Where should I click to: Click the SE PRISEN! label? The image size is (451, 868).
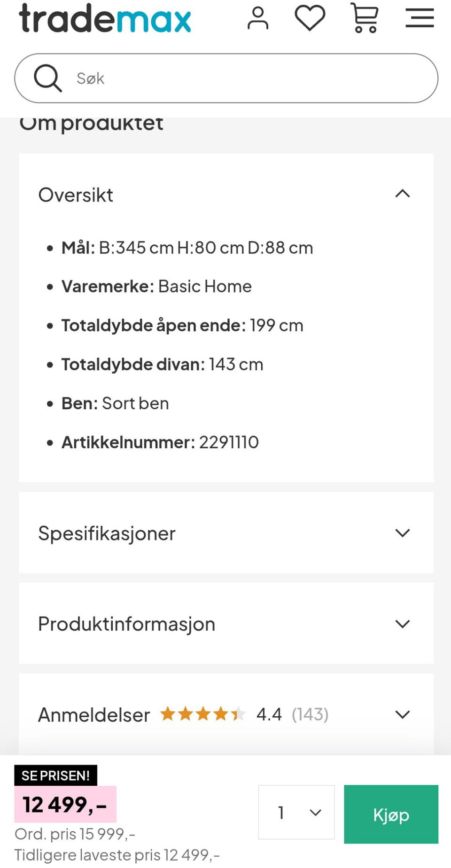coord(55,775)
